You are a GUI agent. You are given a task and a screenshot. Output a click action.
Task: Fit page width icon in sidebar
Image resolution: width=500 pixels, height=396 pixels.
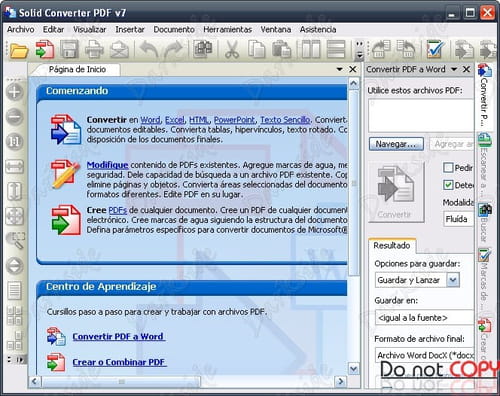pyautogui.click(x=15, y=167)
